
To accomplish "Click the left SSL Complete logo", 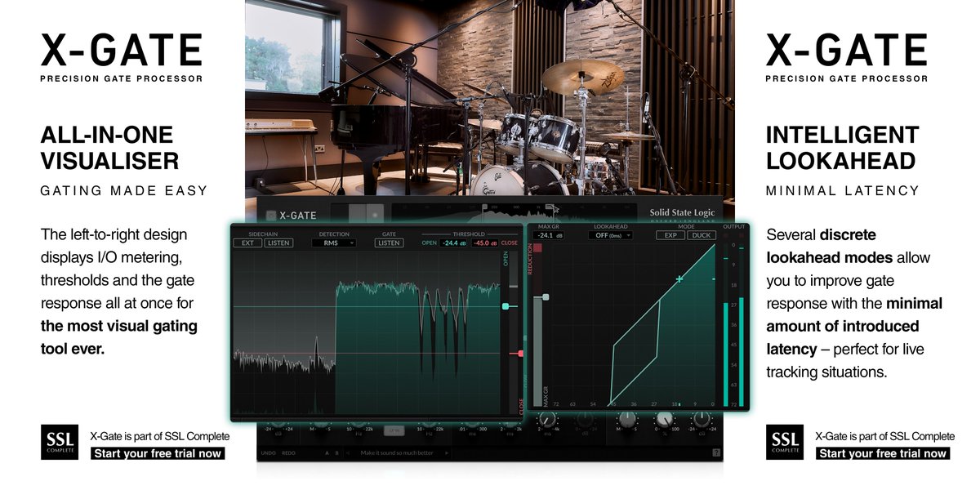I will tap(60, 441).
